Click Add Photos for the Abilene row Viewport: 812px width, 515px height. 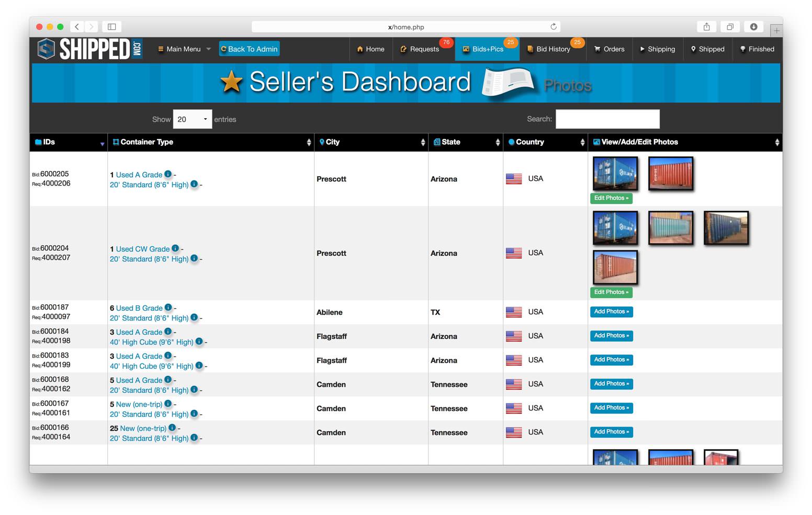pyautogui.click(x=611, y=312)
